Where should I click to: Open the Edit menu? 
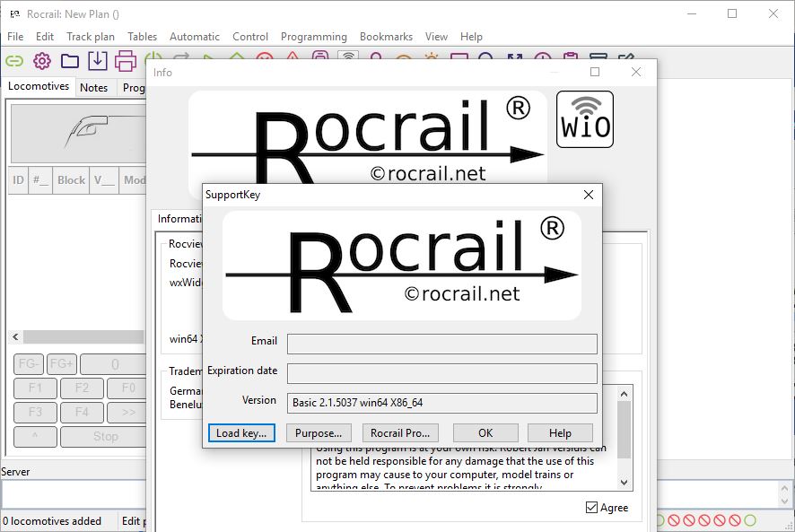pyautogui.click(x=45, y=37)
